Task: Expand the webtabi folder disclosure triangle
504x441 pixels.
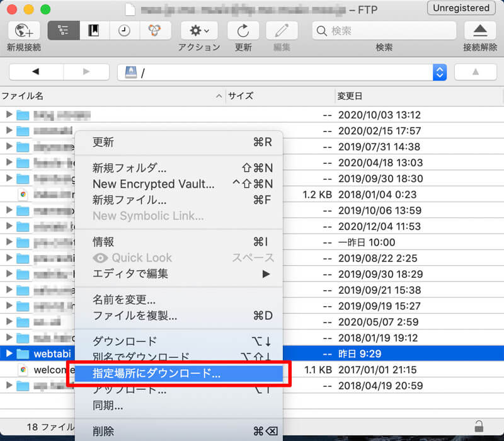Action: [x=9, y=353]
